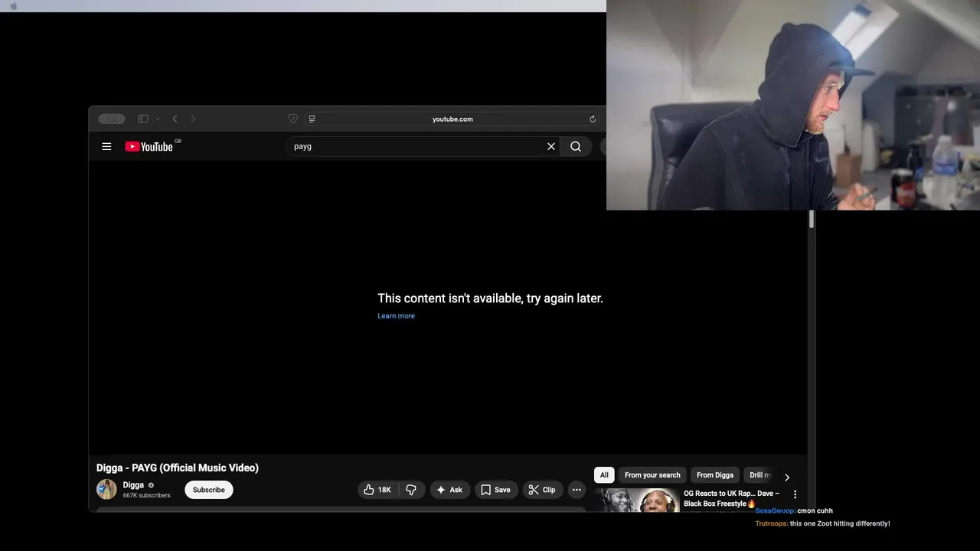Select the Drill music chip
The width and height of the screenshot is (980, 551).
click(x=760, y=475)
